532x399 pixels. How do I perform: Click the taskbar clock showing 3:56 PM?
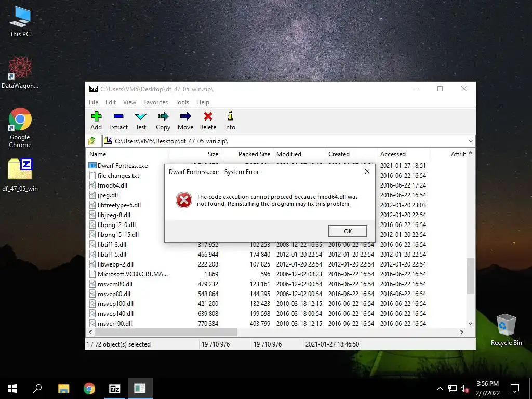click(487, 389)
